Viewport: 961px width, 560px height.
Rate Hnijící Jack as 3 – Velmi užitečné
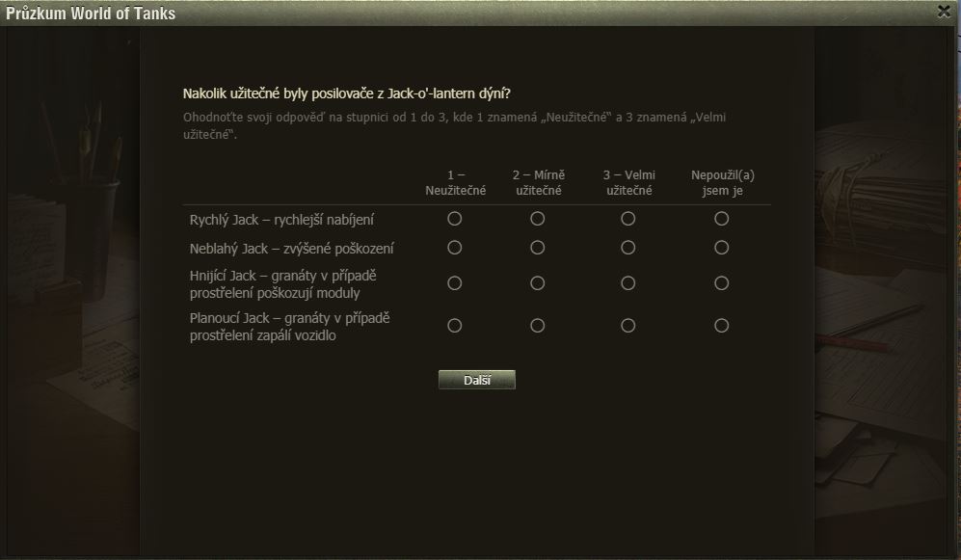(627, 283)
